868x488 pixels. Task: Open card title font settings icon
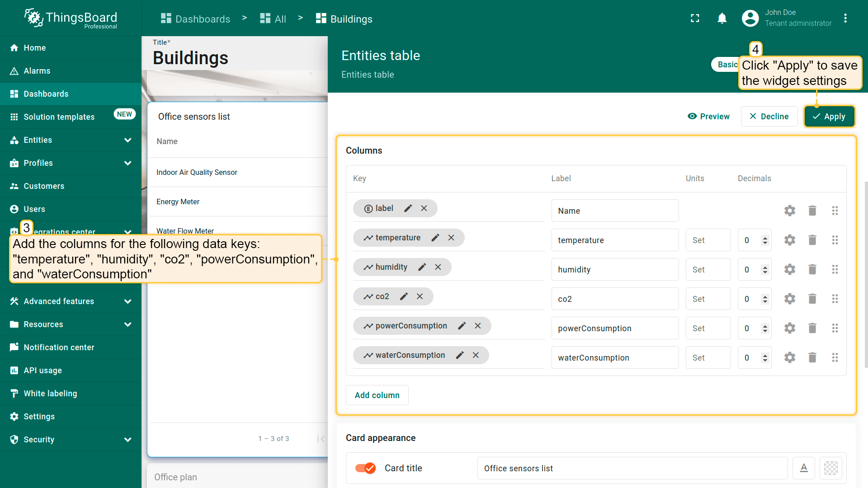click(x=804, y=468)
